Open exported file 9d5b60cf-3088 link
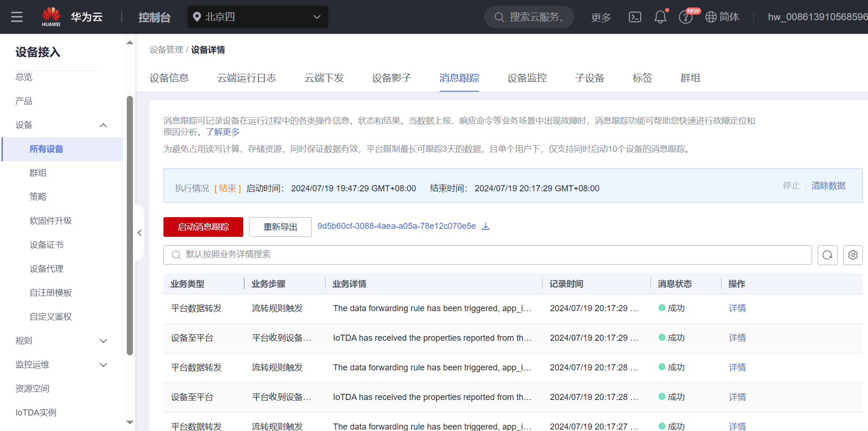The width and height of the screenshot is (868, 431). 396,226
